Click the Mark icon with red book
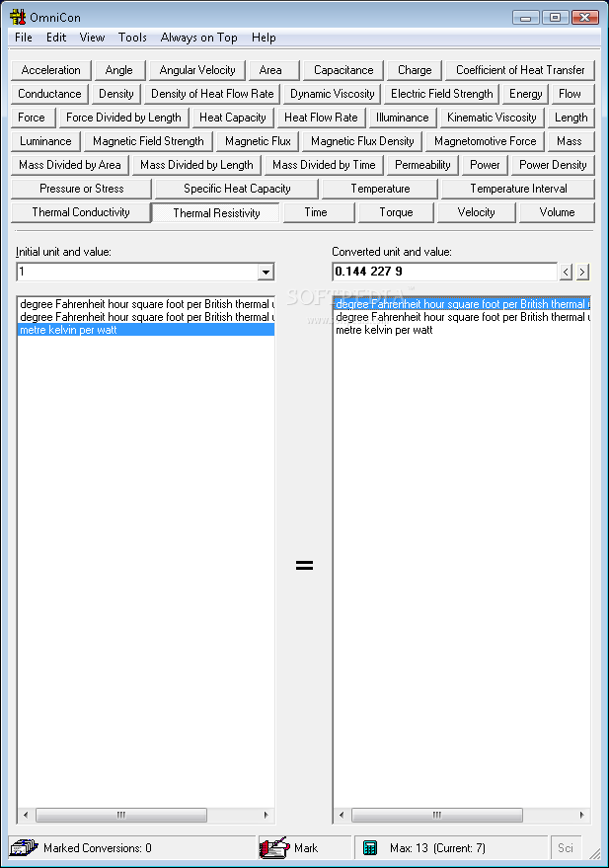 [274, 847]
